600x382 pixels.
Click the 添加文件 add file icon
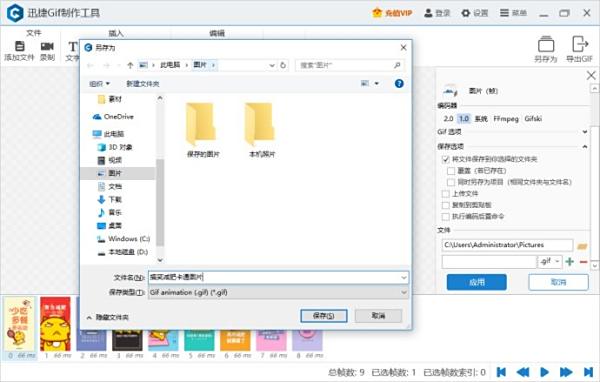[19, 46]
